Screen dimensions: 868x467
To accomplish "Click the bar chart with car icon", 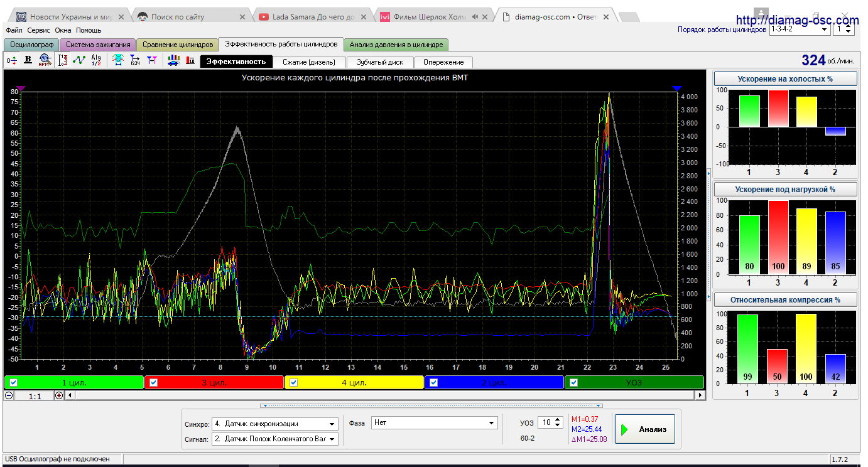I will click(174, 60).
